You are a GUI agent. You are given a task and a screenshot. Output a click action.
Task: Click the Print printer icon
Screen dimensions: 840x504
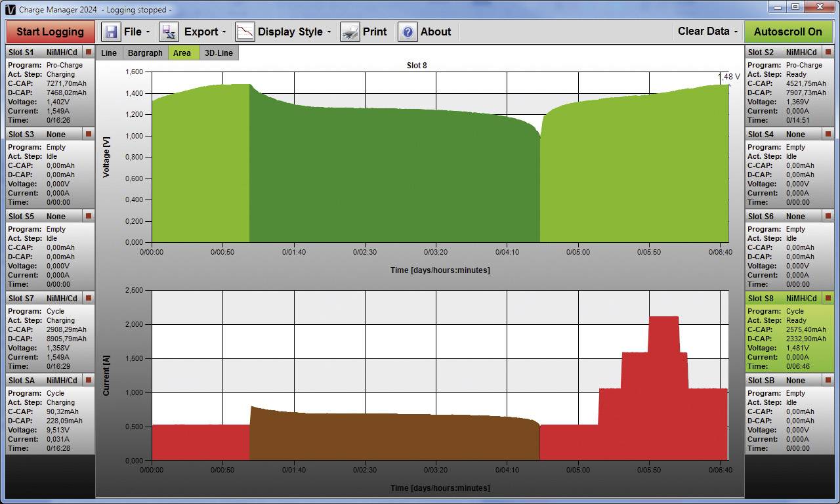tap(350, 31)
